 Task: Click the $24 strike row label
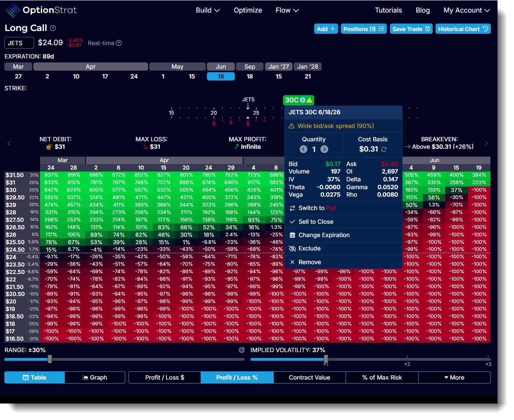pos(11,257)
